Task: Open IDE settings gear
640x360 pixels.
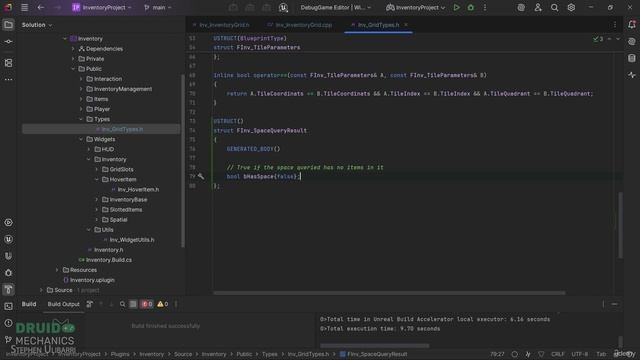Action: (x=571, y=7)
